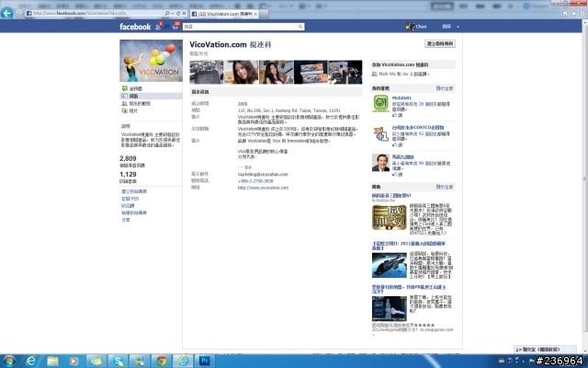This screenshot has width=588, height=368.
Task: Open the subscribe RSS (訂閱 RSS) link
Action: [x=130, y=199]
